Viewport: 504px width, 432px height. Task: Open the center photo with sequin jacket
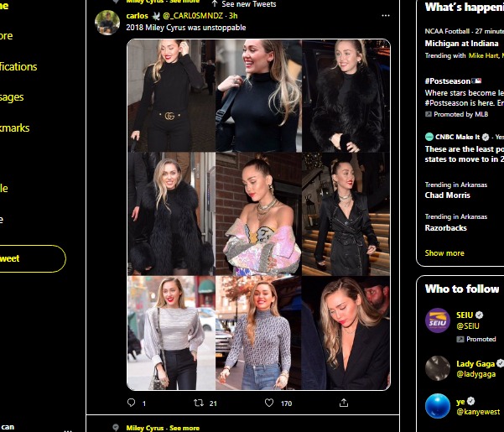pyautogui.click(x=258, y=213)
